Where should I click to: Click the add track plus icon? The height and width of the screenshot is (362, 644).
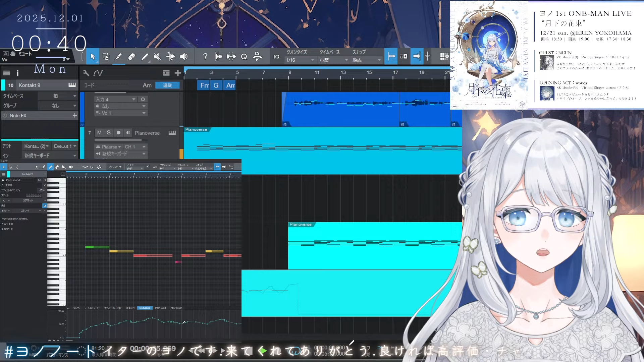178,73
